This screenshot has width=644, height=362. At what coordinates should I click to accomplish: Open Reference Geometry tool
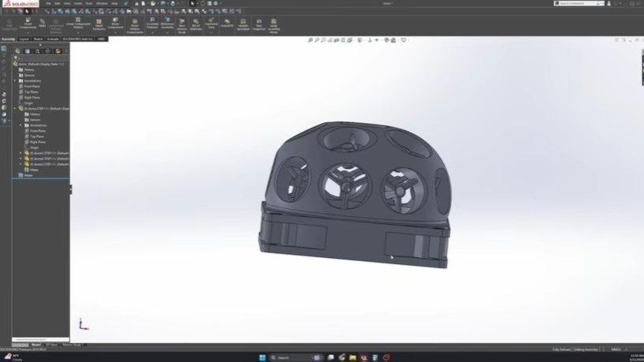tap(168, 23)
